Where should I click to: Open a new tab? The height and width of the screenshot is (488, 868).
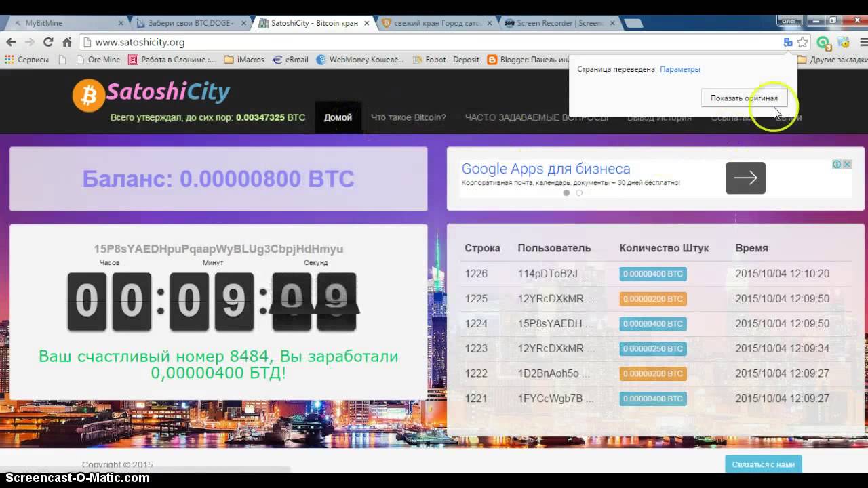point(633,23)
